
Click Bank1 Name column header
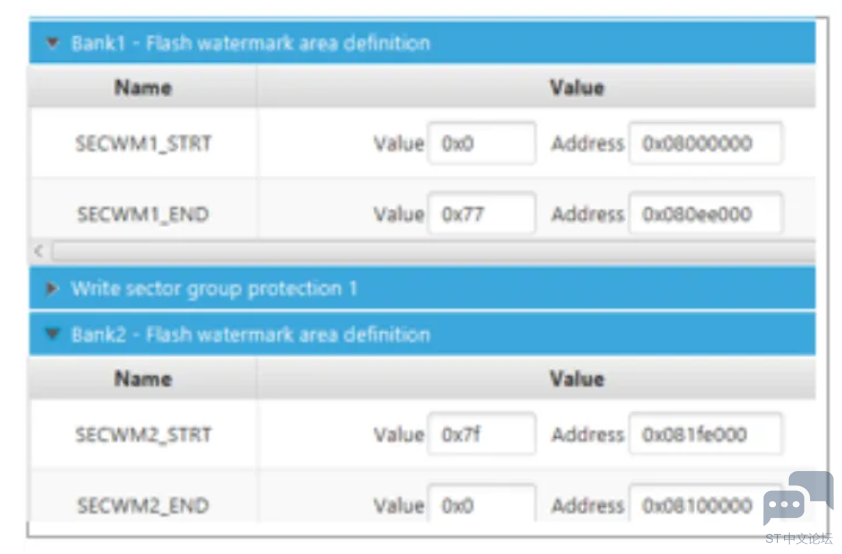[143, 88]
